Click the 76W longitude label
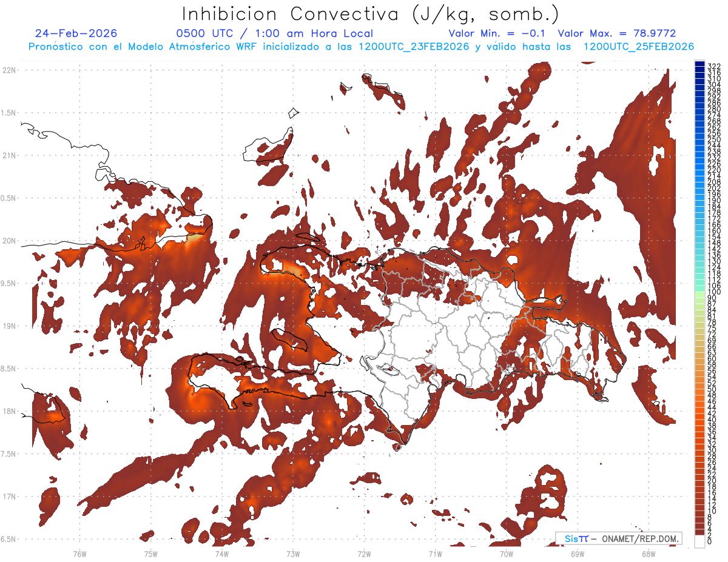This screenshot has height=562, width=728. pyautogui.click(x=79, y=554)
